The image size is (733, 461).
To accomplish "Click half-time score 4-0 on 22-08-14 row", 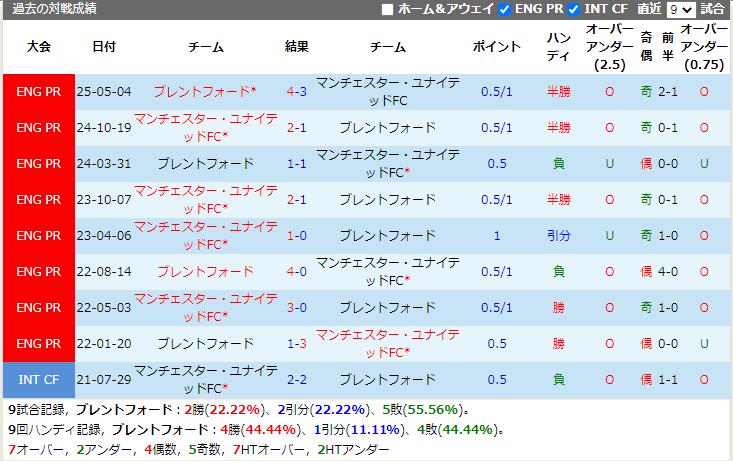I will point(668,272).
